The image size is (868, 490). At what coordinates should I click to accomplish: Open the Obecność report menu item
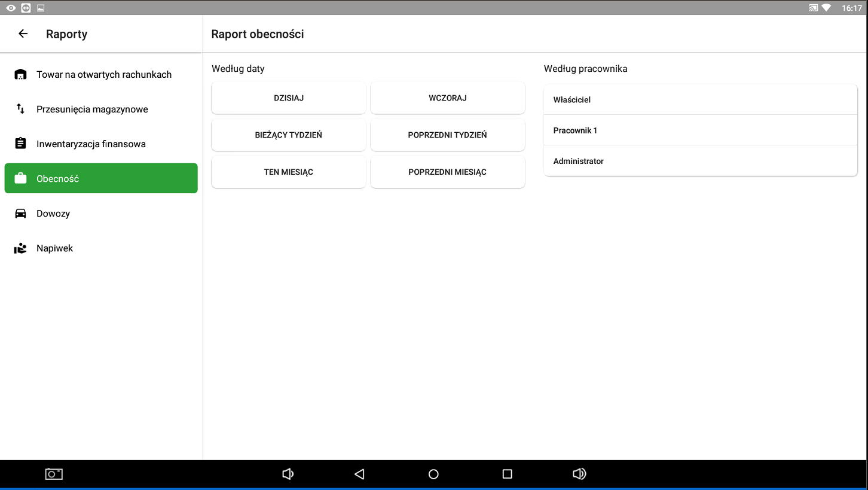tap(101, 178)
